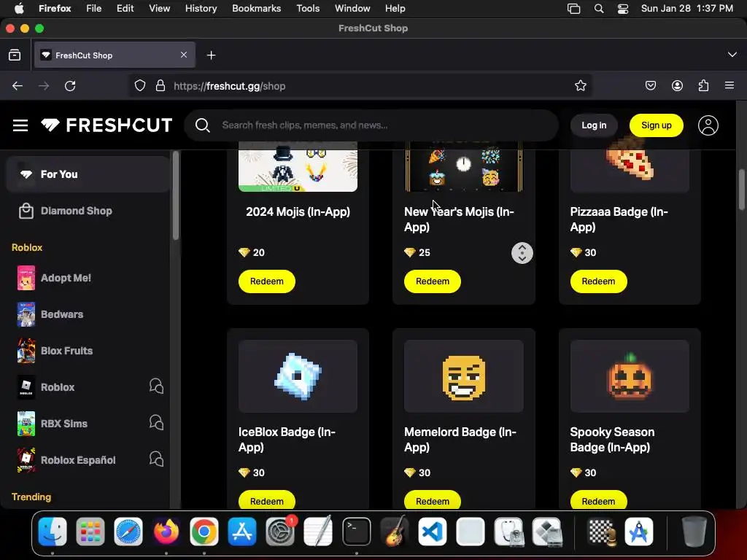Image resolution: width=747 pixels, height=560 pixels.
Task: Open macOS Control Center in menu bar
Action: click(623, 9)
